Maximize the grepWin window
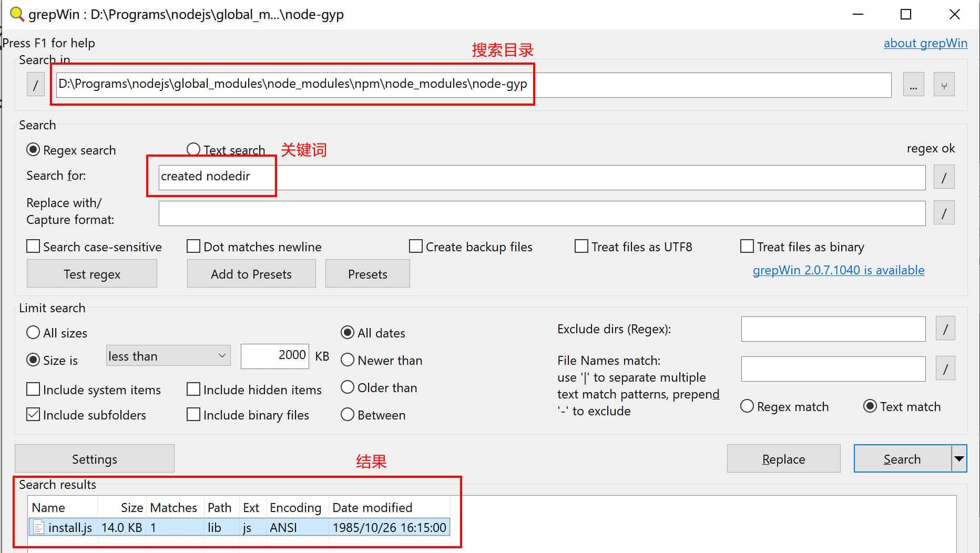This screenshot has width=980, height=553. (x=906, y=14)
